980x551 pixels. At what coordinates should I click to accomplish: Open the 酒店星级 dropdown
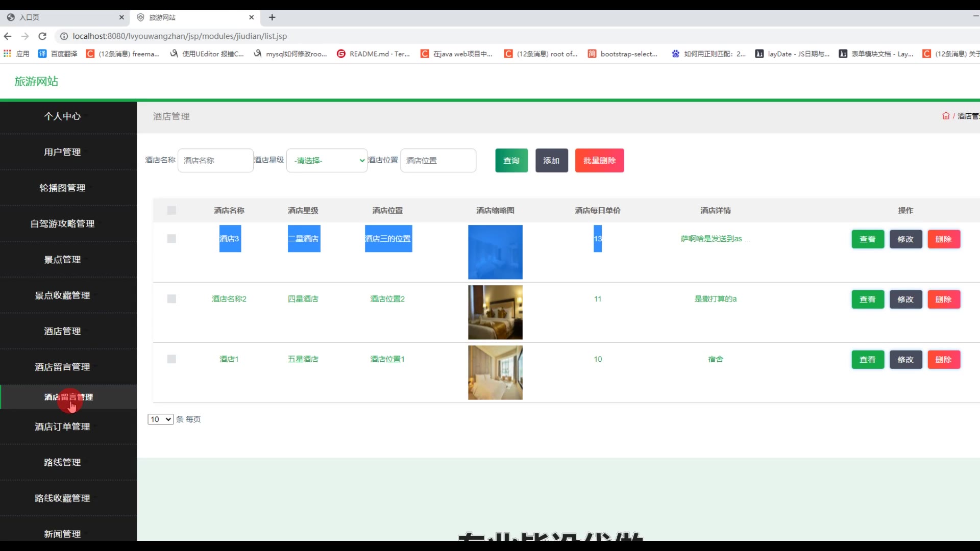[x=327, y=160]
